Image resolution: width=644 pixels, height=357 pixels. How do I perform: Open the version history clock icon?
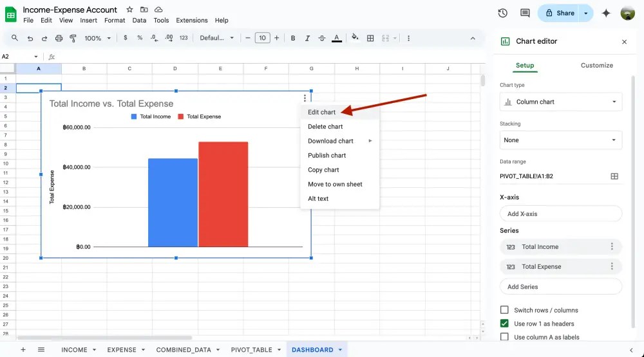[x=503, y=13]
